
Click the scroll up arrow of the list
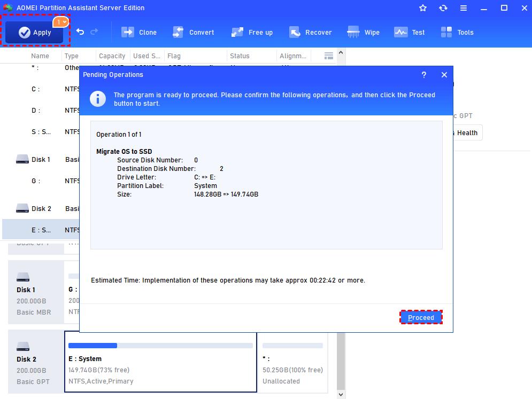click(341, 52)
